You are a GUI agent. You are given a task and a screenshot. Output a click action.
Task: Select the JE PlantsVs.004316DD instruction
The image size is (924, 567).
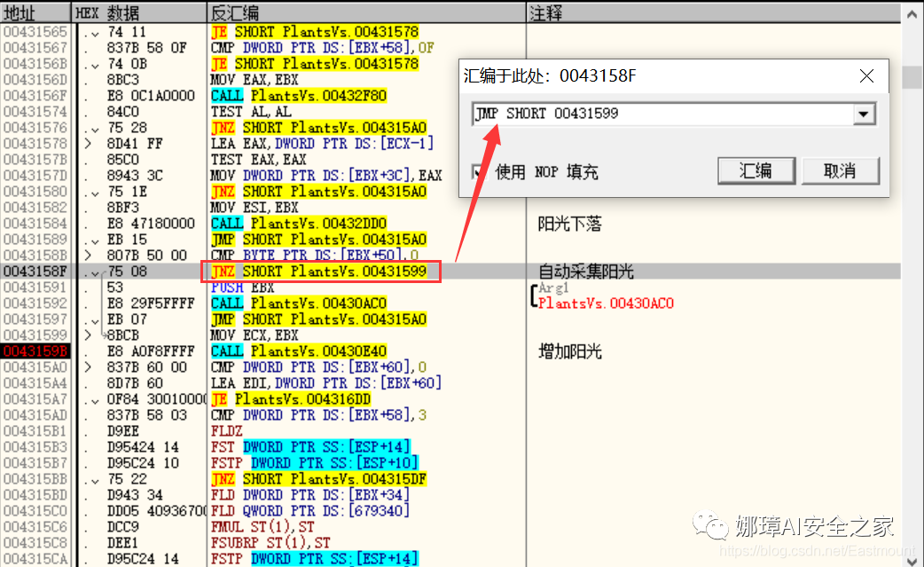pyautogui.click(x=291, y=399)
